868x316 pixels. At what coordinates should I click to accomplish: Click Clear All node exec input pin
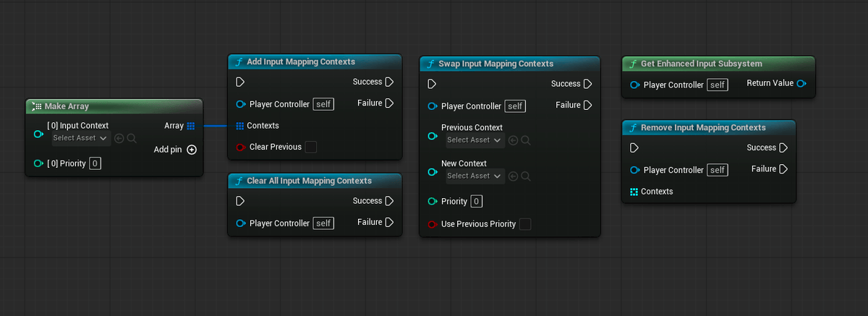pyautogui.click(x=240, y=201)
